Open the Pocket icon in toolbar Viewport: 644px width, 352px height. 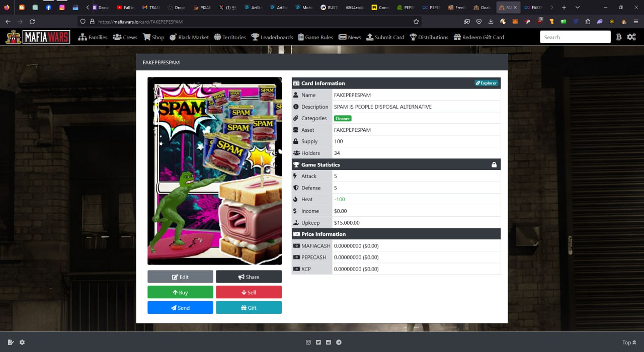click(x=479, y=22)
